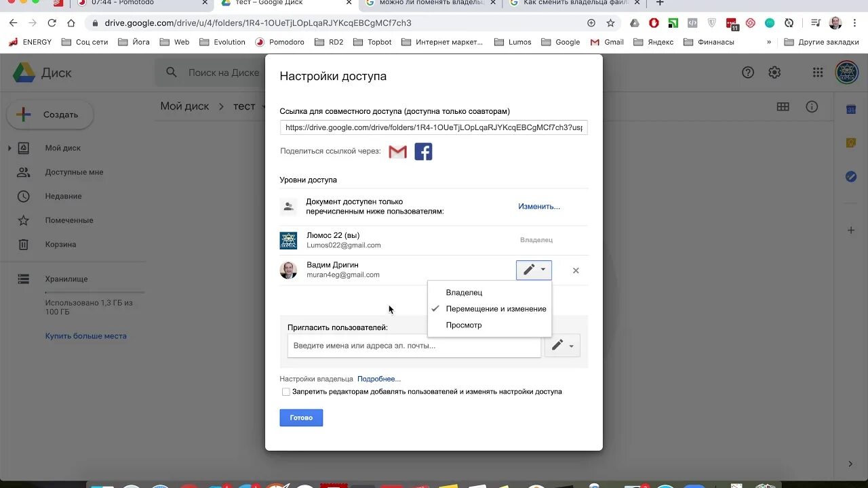Open the Opera extension icon
The height and width of the screenshot is (488, 868).
(x=654, y=23)
